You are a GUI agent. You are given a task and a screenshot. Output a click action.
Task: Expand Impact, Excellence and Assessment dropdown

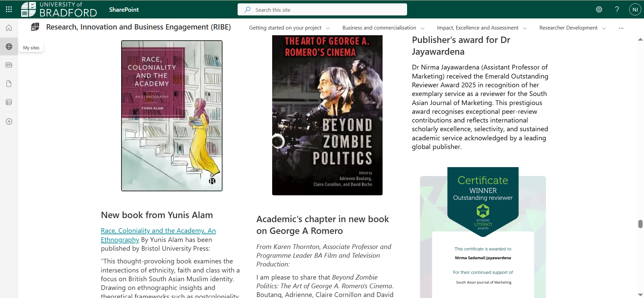click(x=482, y=28)
